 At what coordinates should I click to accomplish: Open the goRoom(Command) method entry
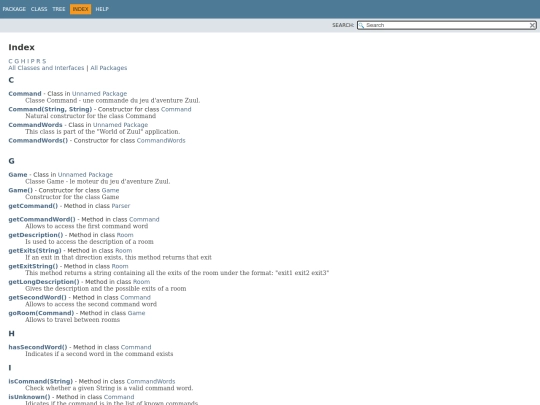click(x=41, y=313)
